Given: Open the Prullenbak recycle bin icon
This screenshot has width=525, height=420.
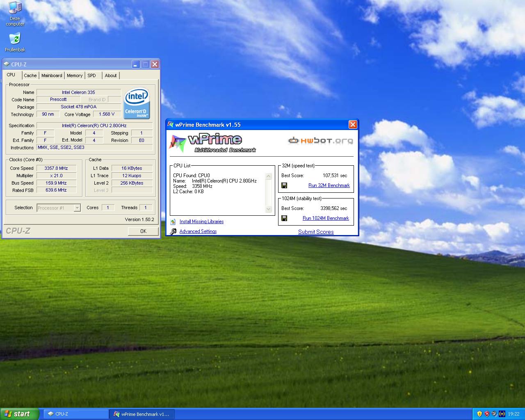Looking at the screenshot, I should (15, 42).
